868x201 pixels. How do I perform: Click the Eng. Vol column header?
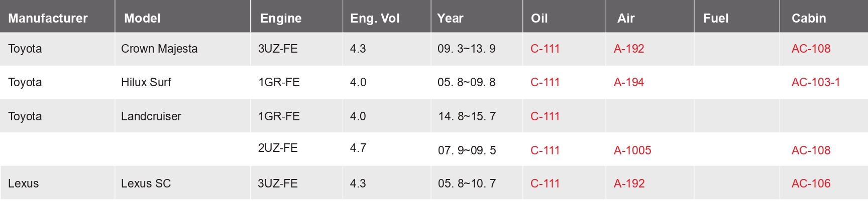coord(375,18)
